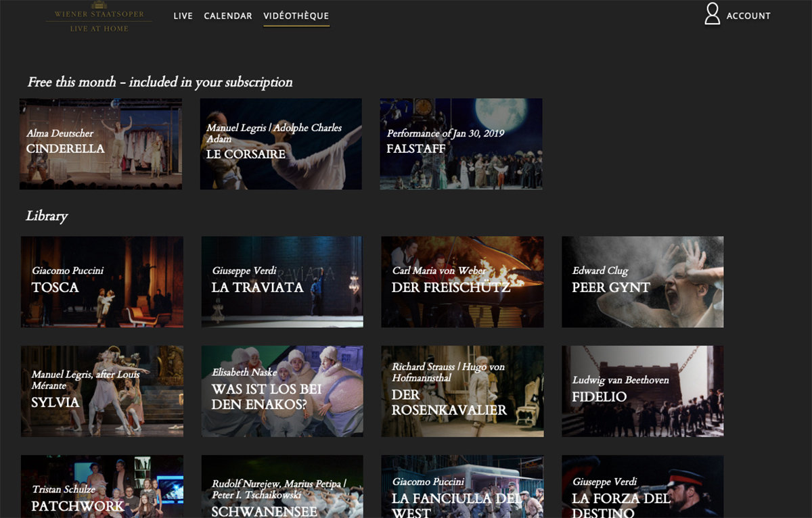Click the account person icon
Screen dimensions: 812x518
(712, 14)
